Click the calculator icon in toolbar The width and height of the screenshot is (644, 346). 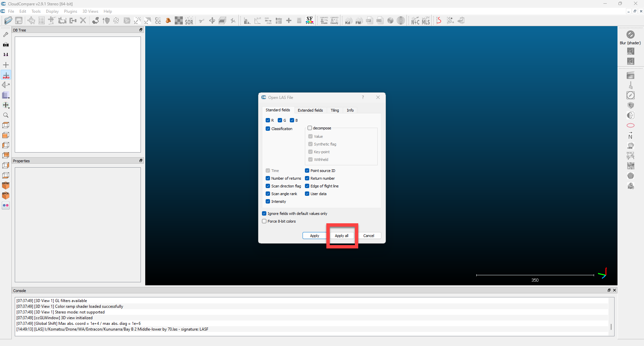[299, 21]
